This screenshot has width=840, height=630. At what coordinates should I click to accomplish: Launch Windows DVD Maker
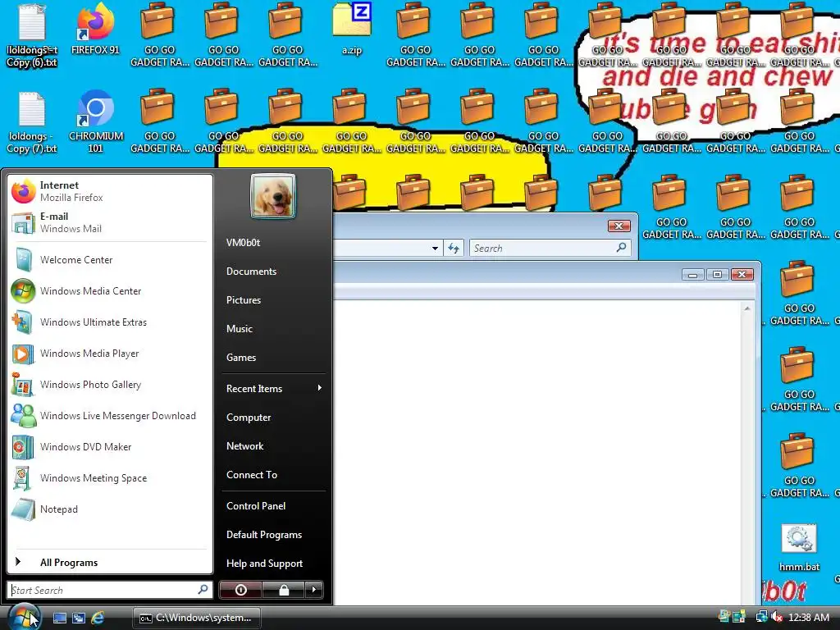point(110,447)
